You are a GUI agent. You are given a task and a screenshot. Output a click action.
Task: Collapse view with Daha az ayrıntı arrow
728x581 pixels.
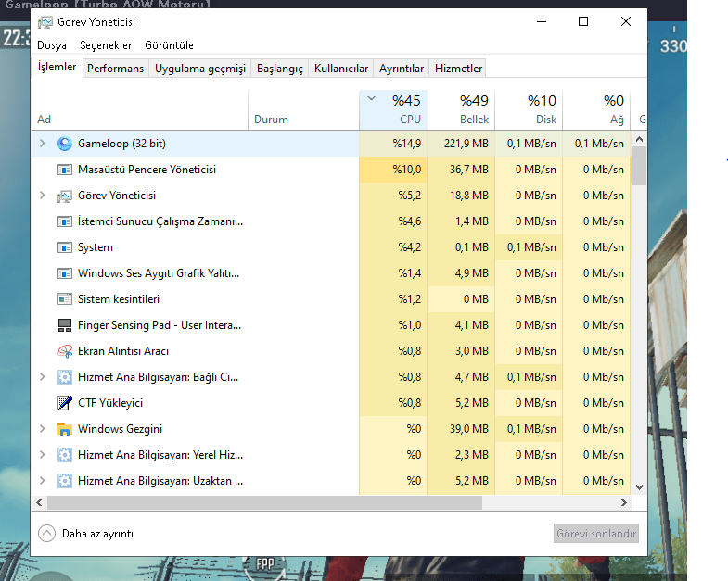[x=46, y=534]
